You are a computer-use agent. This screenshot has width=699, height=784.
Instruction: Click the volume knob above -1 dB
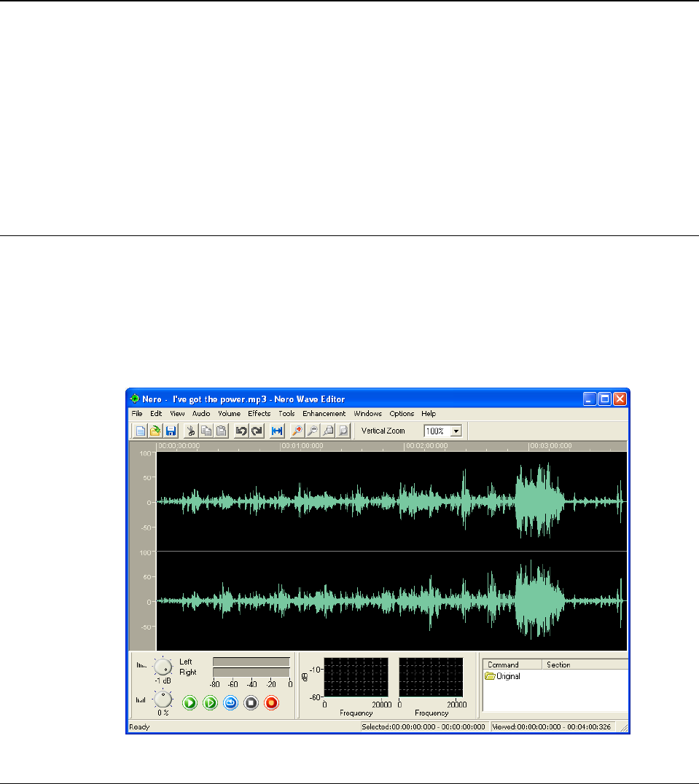pyautogui.click(x=163, y=667)
